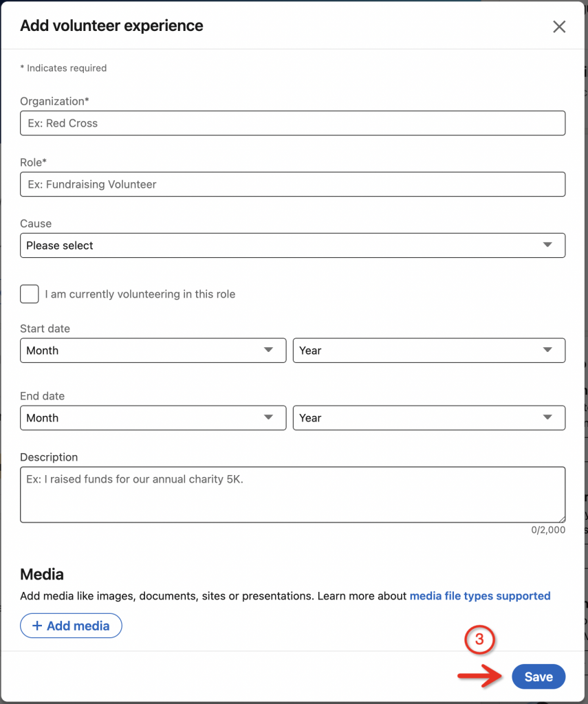Click the red circled number 3 marker

479,640
